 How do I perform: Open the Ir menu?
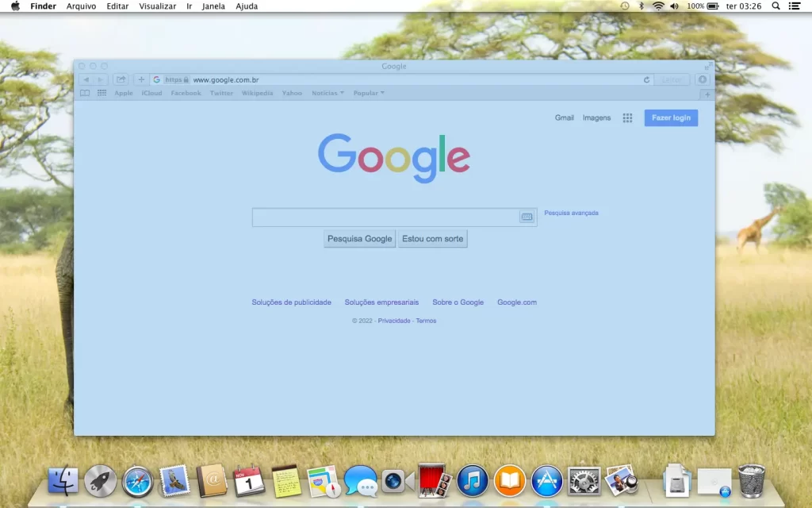(x=189, y=6)
